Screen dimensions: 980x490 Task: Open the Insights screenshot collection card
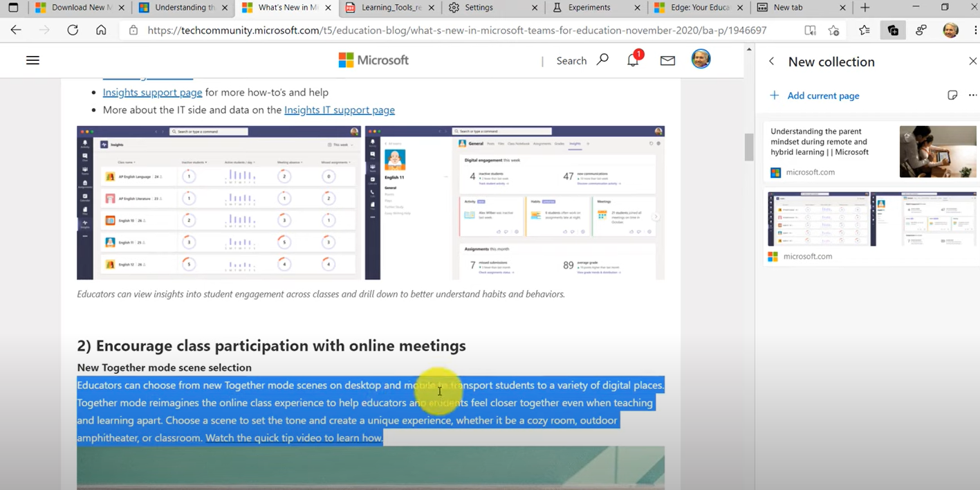tap(871, 228)
